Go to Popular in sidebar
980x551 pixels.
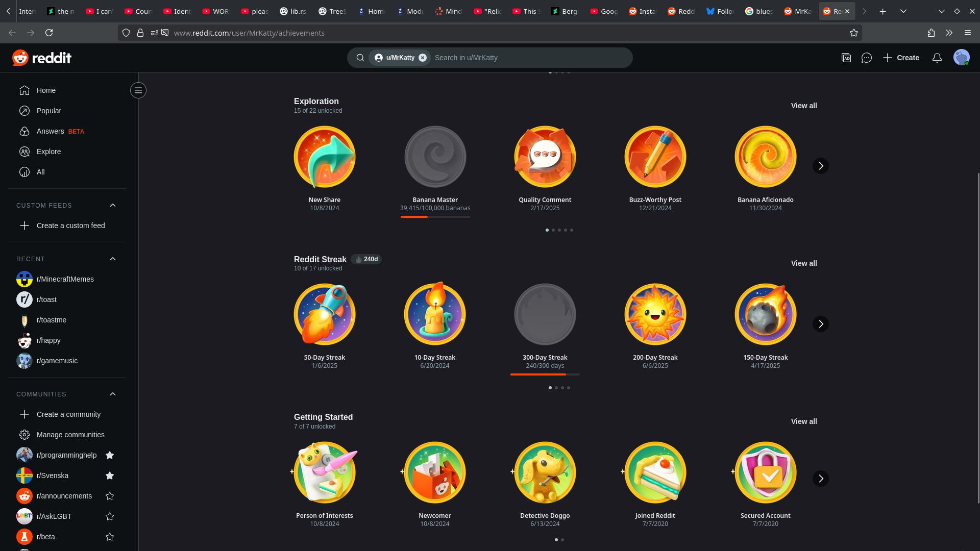tap(48, 111)
